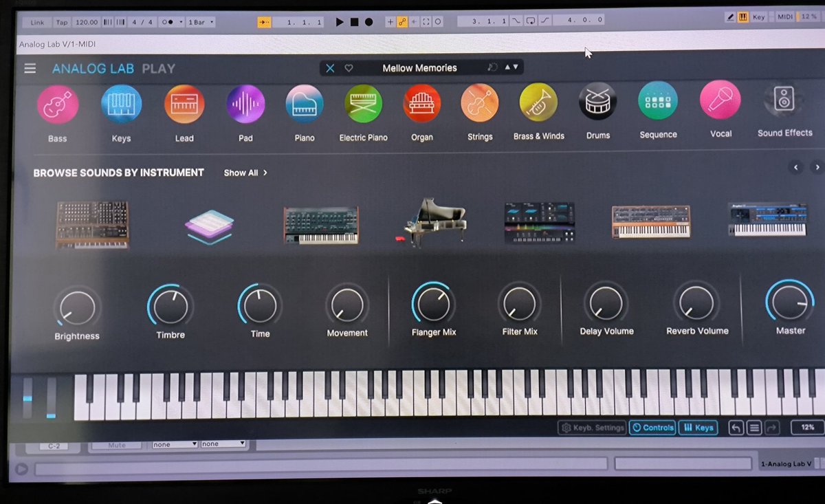This screenshot has width=825, height=504.
Task: Open the Sound Effects category
Action: click(784, 99)
